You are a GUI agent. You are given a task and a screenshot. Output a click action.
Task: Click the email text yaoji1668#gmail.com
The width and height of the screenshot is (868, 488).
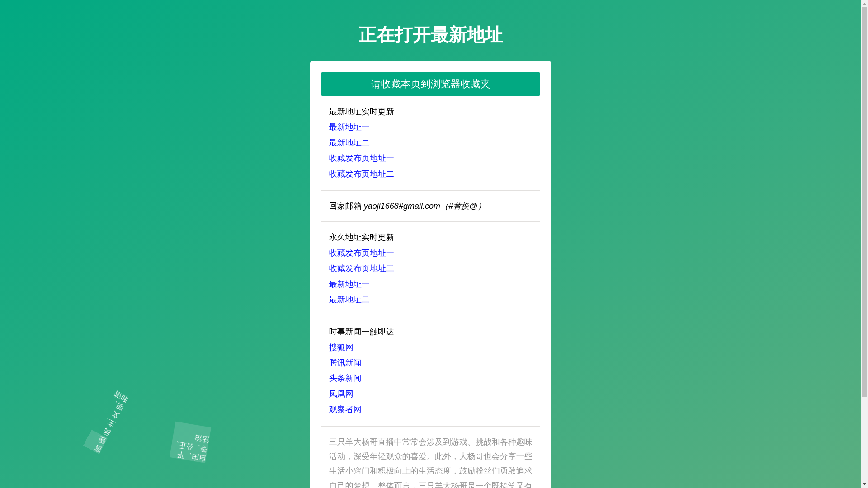[401, 206]
